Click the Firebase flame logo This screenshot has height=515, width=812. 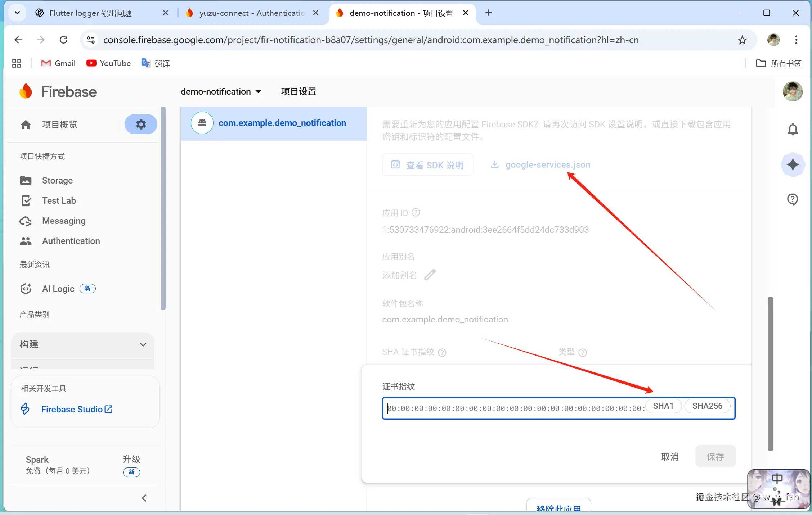click(26, 91)
